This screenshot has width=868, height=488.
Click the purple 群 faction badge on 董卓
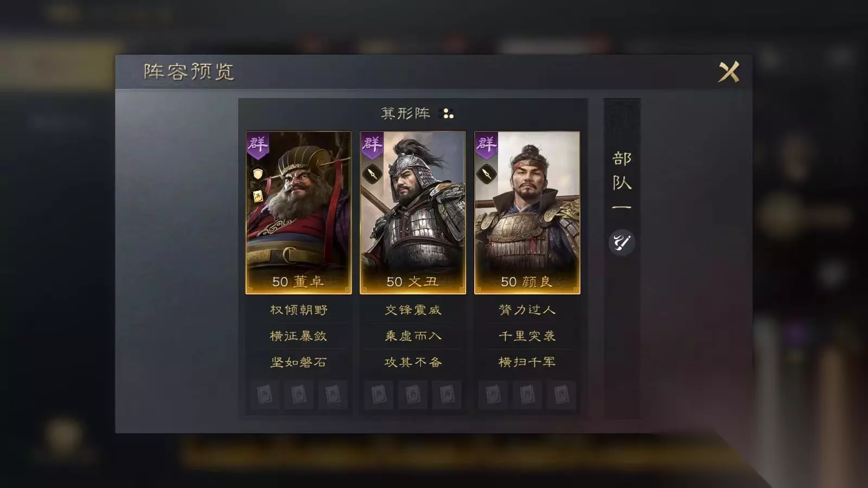point(258,145)
